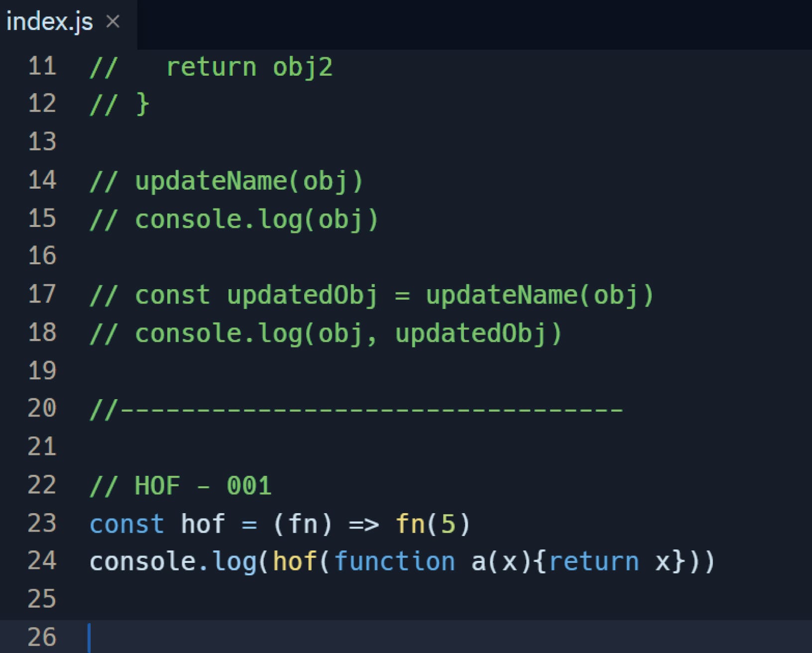Click line number 11
The image size is (812, 653).
pyautogui.click(x=42, y=66)
